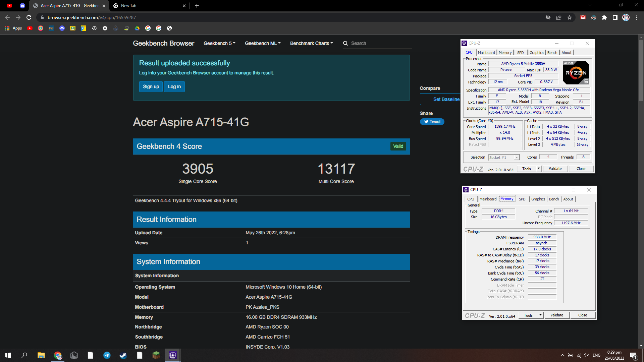Open Graphics tab in upper CPU-Z window
This screenshot has height=362, width=644.
[536, 53]
